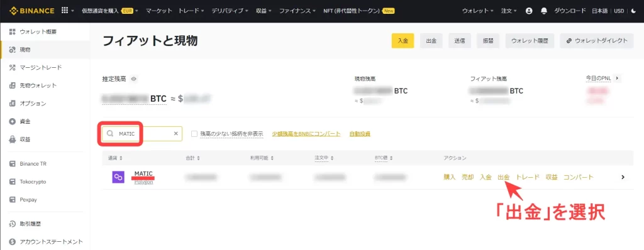Image resolution: width=644 pixels, height=250 pixels.
Task: Clear the MATIC search text
Action: click(x=176, y=133)
